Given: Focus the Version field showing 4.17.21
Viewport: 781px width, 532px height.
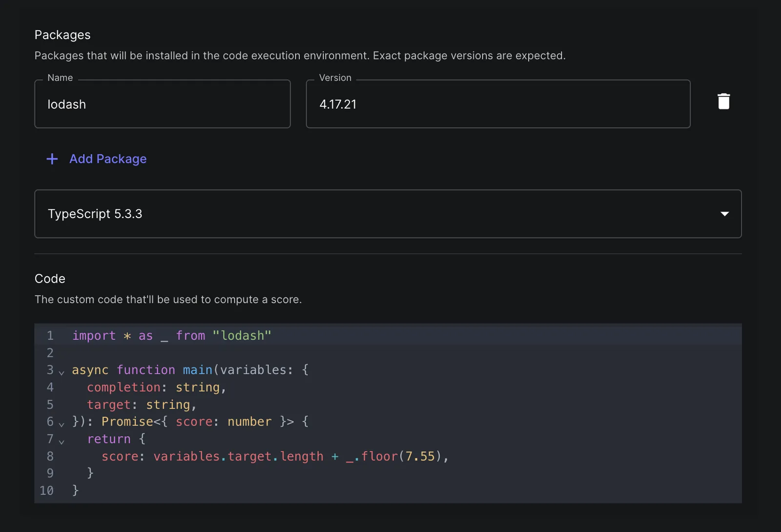Looking at the screenshot, I should pyautogui.click(x=498, y=104).
